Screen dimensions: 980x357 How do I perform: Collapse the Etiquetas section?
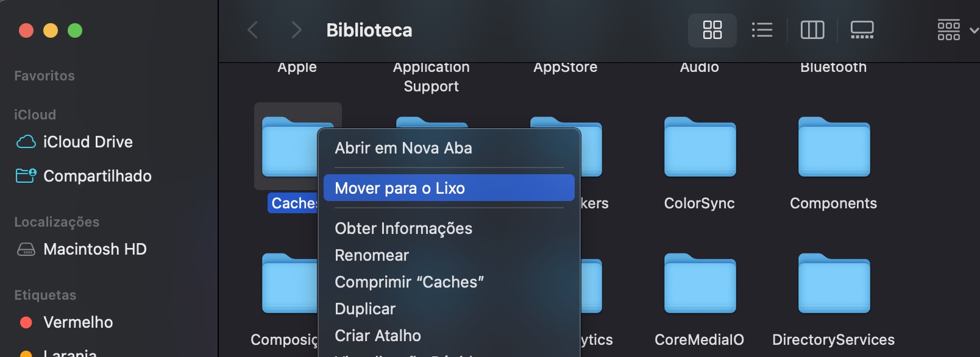(45, 294)
